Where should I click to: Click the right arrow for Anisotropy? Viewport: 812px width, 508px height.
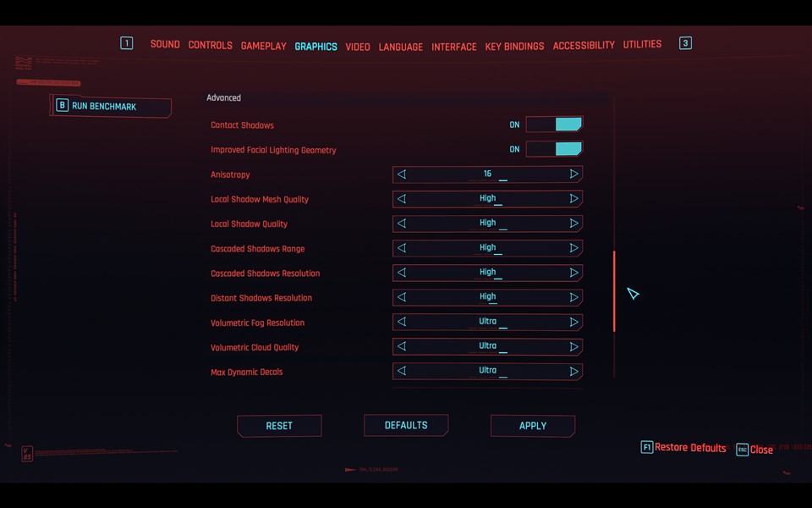click(x=573, y=174)
